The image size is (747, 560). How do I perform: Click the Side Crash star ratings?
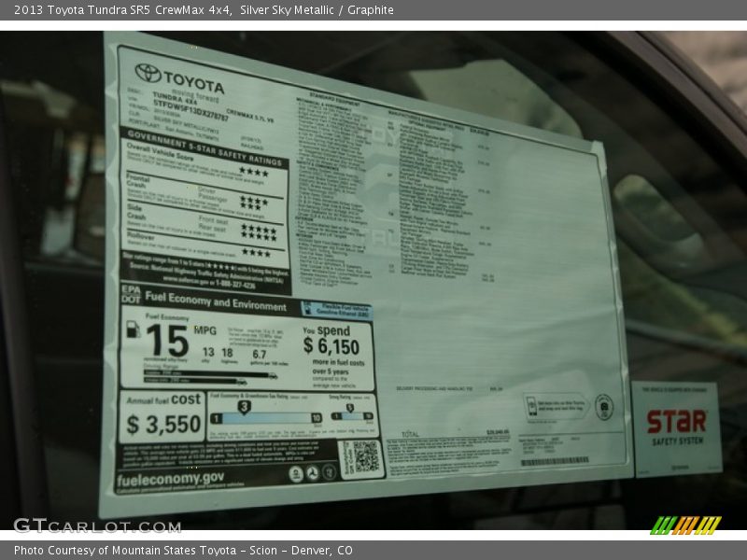pos(259,232)
